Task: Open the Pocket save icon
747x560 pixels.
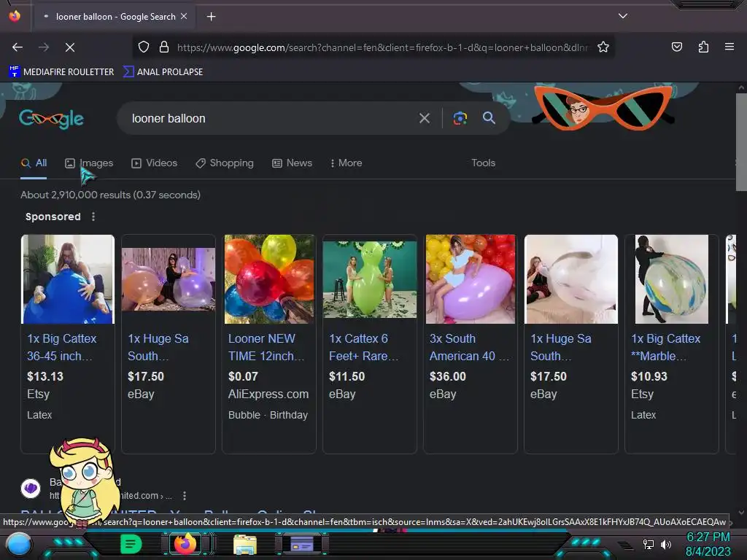Action: [677, 47]
